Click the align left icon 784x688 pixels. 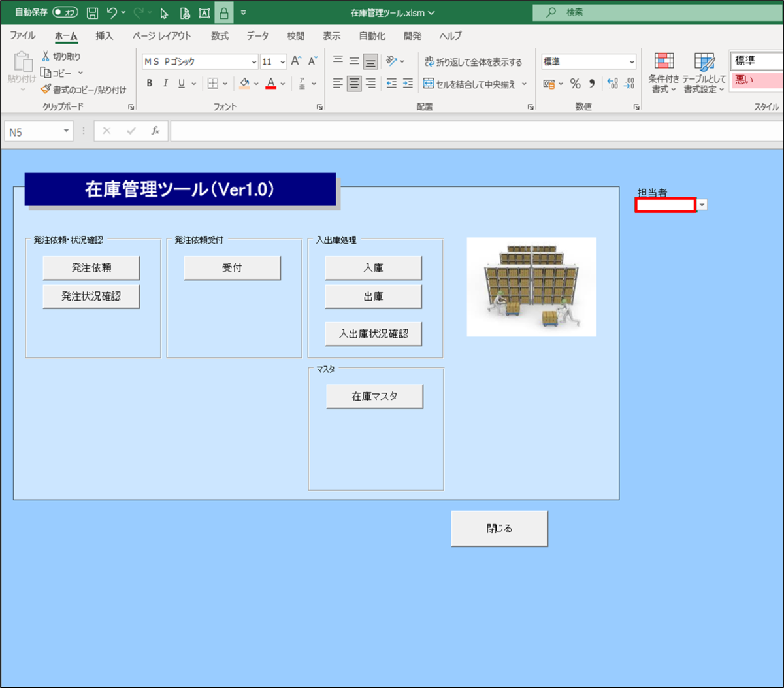point(338,84)
